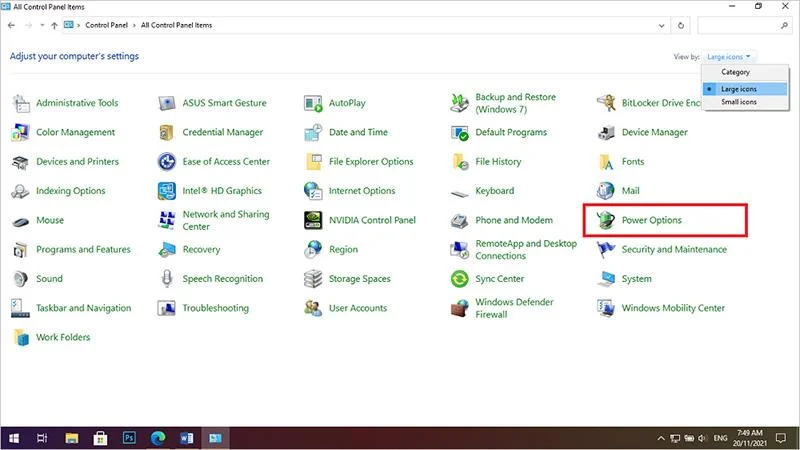Click the File History icon
800x450 pixels.
(x=460, y=162)
